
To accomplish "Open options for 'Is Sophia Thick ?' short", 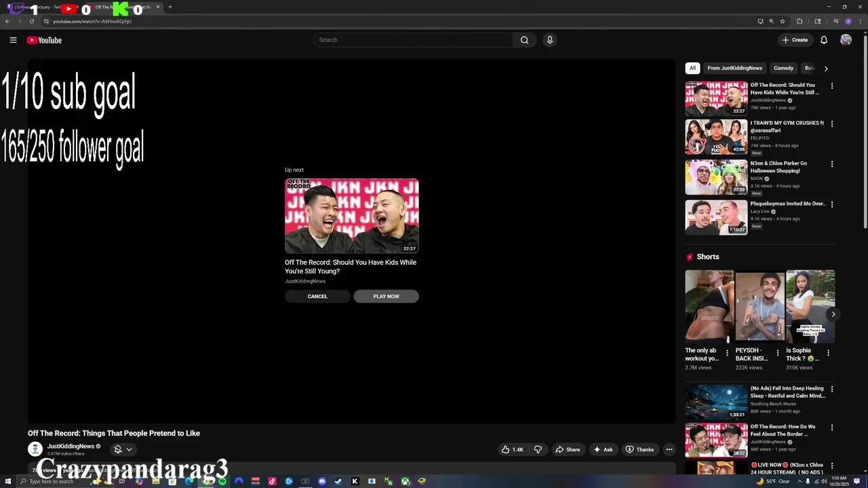I will pyautogui.click(x=828, y=352).
